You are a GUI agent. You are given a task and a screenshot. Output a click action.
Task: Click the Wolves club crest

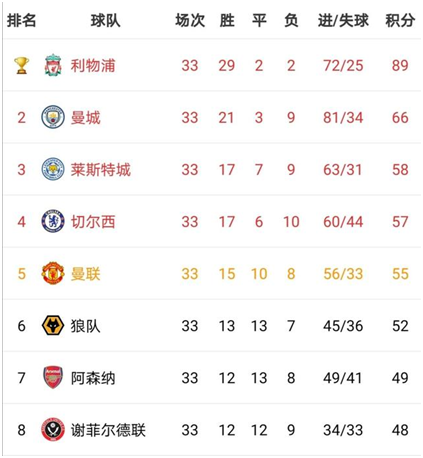[53, 325]
